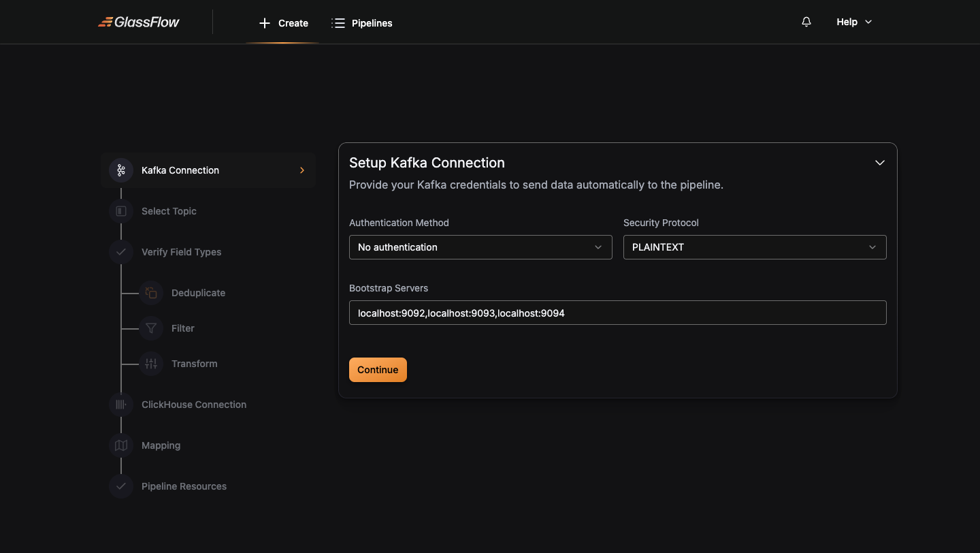Click the Deduplicate step icon
The height and width of the screenshot is (553, 980).
point(151,293)
